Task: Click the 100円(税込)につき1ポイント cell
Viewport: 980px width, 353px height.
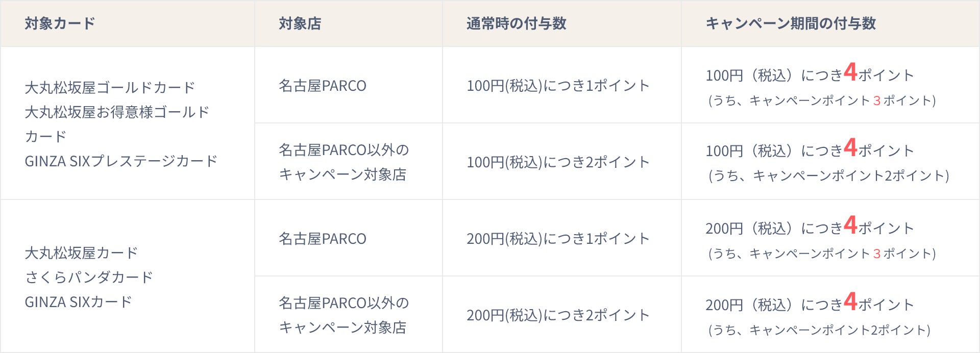Action: pos(558,86)
